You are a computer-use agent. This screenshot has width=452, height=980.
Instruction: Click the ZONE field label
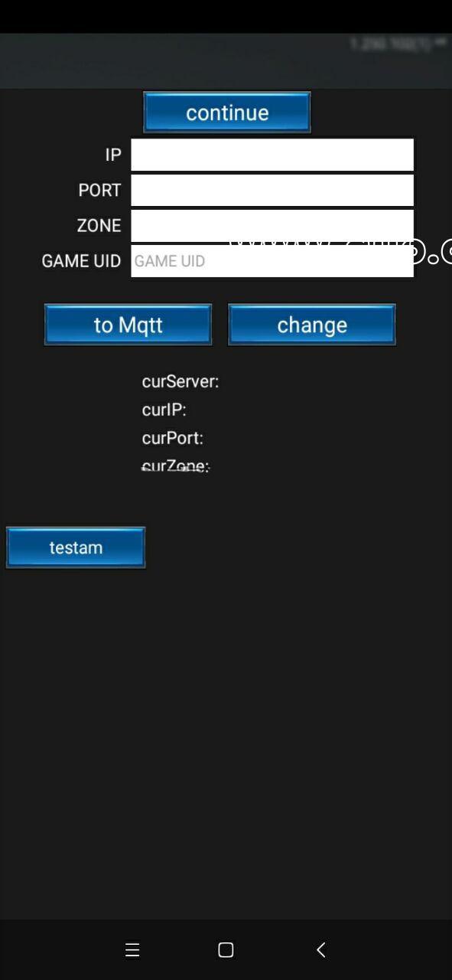tap(99, 225)
